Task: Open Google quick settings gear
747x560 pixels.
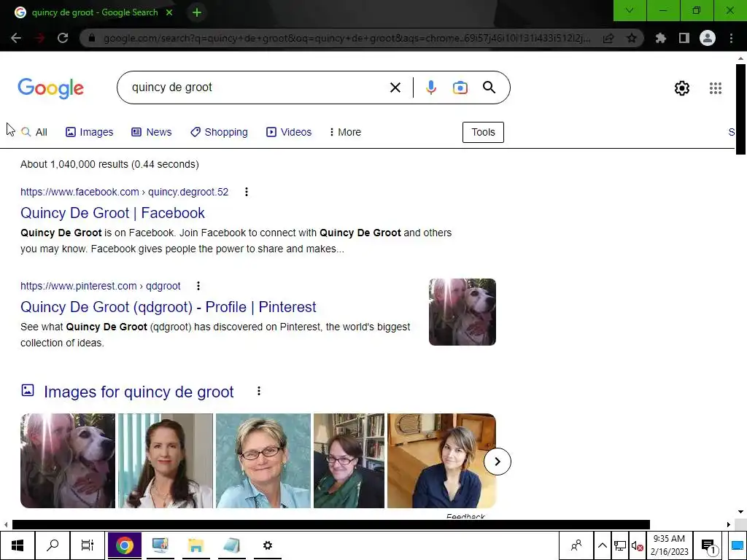Action: point(682,88)
